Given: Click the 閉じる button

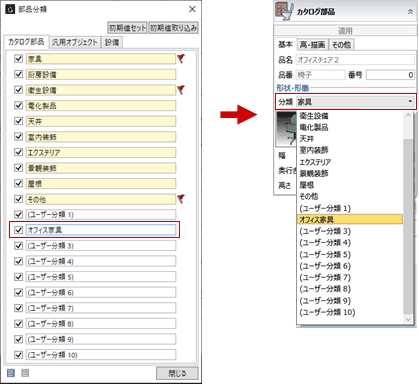Looking at the screenshot, I should tap(177, 373).
